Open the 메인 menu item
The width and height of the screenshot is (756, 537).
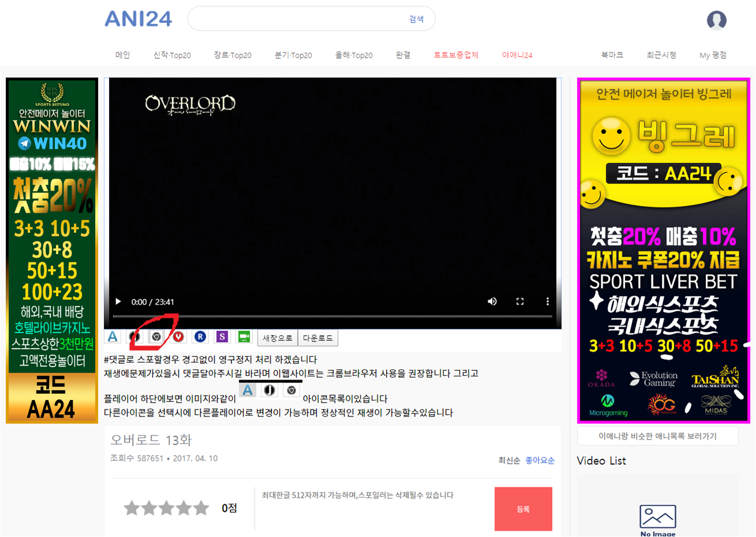coord(122,55)
